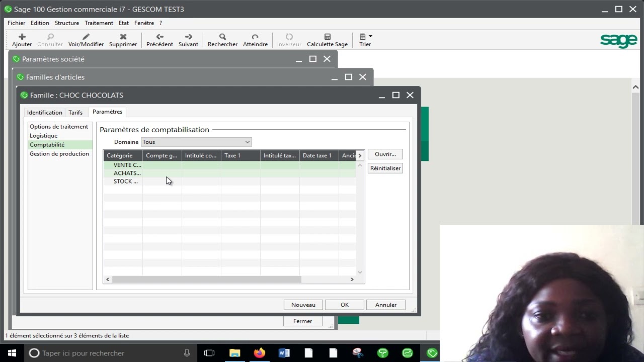Click the Ouvrir... button

point(385,154)
